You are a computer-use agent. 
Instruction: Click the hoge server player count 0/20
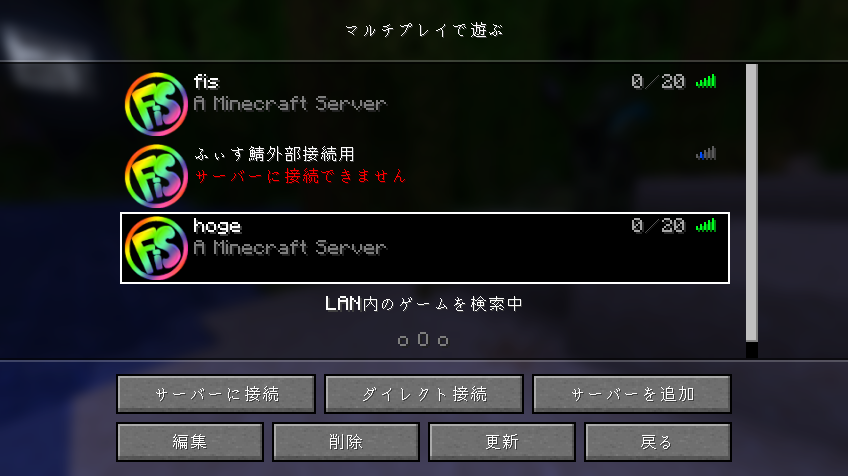click(x=658, y=225)
